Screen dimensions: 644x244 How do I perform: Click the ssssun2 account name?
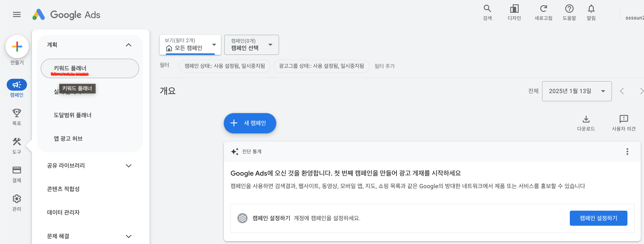[x=635, y=18]
